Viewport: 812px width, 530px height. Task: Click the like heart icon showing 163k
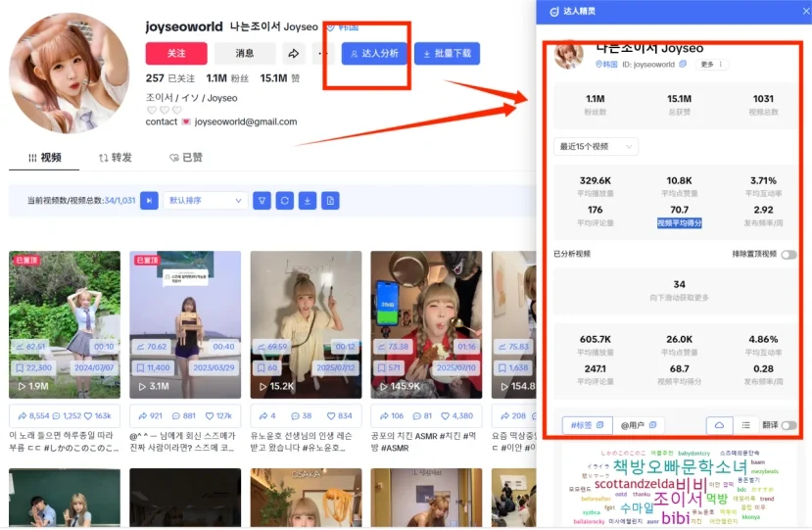pyautogui.click(x=88, y=415)
